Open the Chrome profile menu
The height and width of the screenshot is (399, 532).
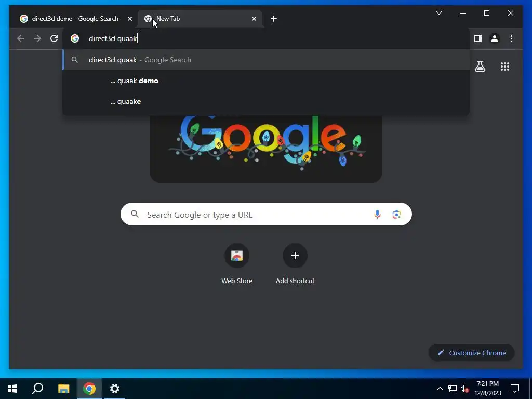click(495, 38)
